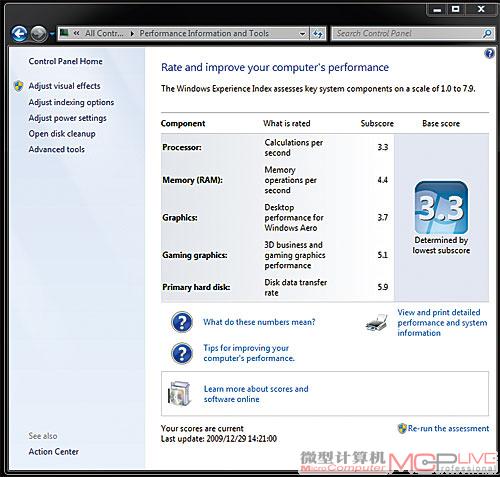Click the magnifier search icon
Screen dimensions: 500x477
(487, 33)
